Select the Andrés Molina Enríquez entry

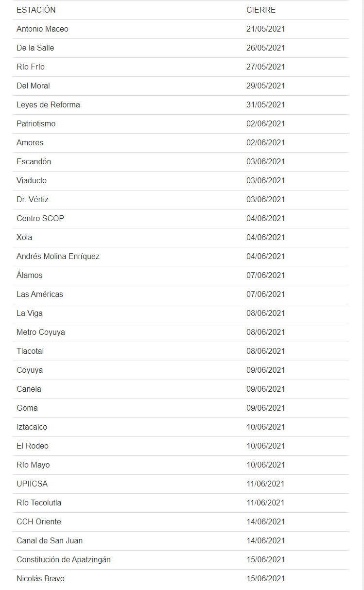point(58,256)
